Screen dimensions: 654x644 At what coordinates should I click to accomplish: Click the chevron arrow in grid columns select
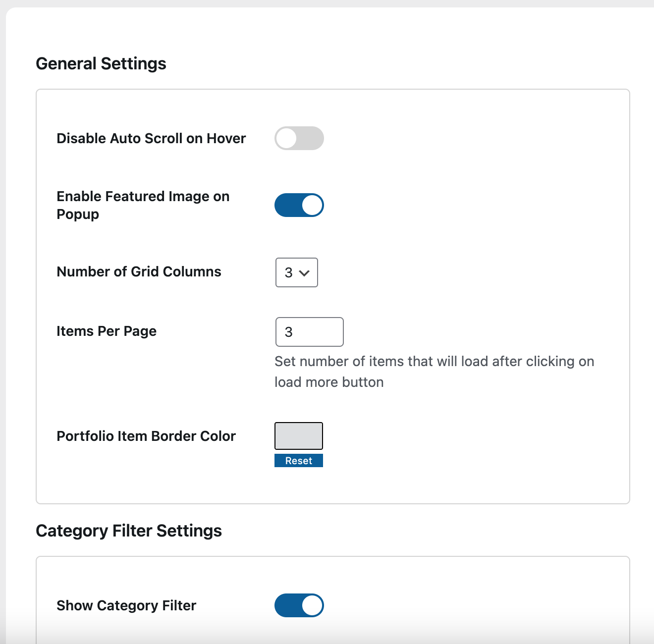[305, 273]
